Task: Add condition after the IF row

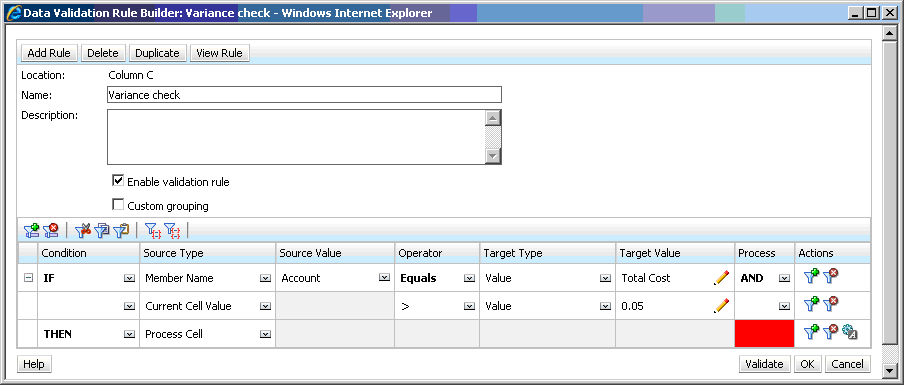Action: click(x=811, y=277)
